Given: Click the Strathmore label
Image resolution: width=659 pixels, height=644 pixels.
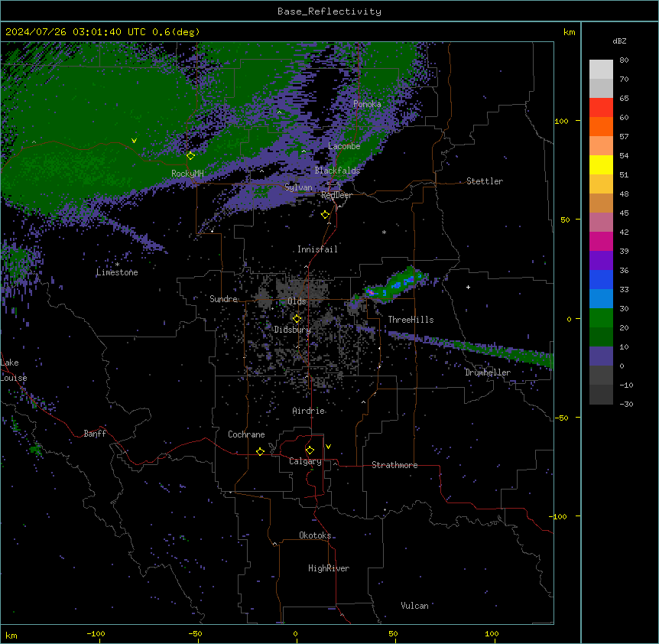Looking at the screenshot, I should (394, 465).
